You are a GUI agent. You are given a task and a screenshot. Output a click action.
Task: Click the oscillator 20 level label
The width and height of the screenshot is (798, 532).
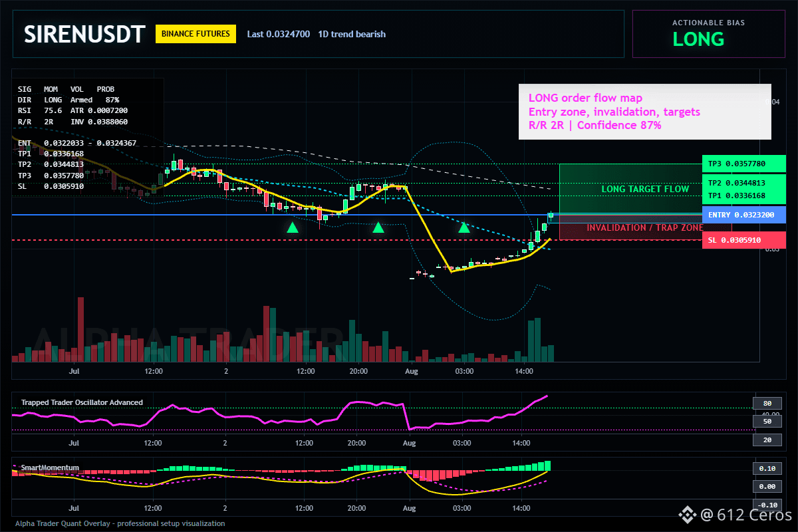[x=767, y=440]
